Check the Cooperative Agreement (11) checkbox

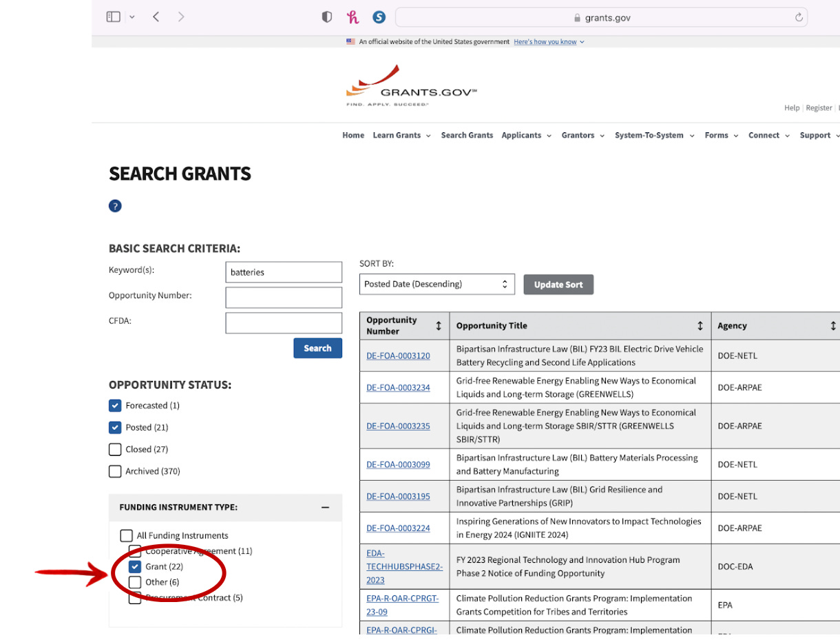click(135, 552)
